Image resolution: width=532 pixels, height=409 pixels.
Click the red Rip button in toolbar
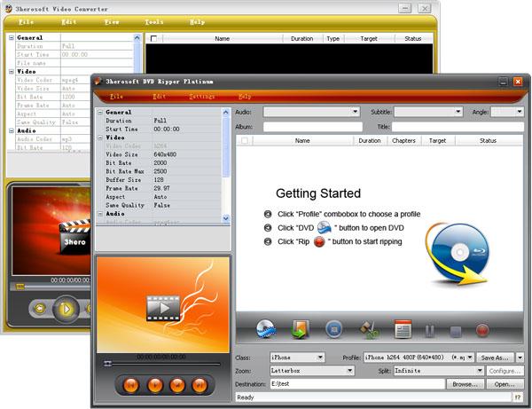click(x=482, y=330)
